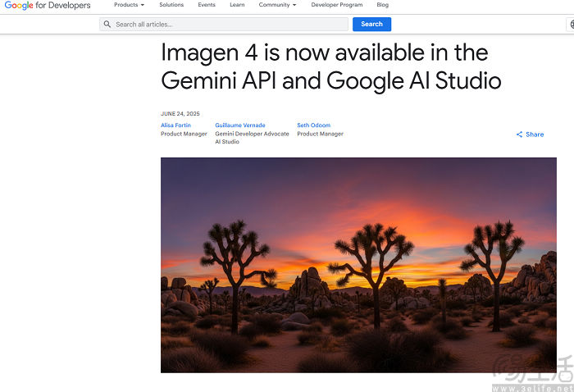Open the Events menu item
The image size is (574, 392).
click(x=207, y=5)
